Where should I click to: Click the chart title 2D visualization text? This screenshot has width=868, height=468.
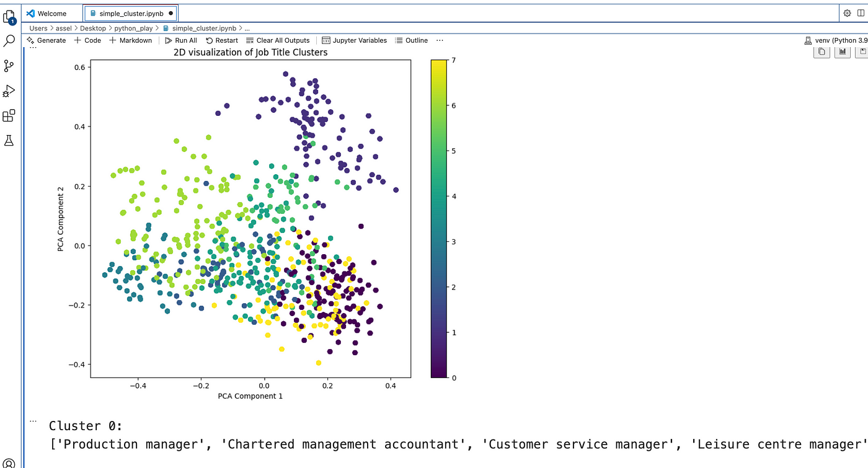[250, 53]
